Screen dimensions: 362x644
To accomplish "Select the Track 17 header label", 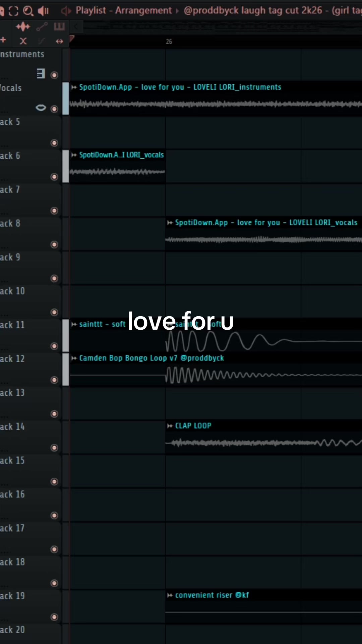I will click(x=12, y=529).
